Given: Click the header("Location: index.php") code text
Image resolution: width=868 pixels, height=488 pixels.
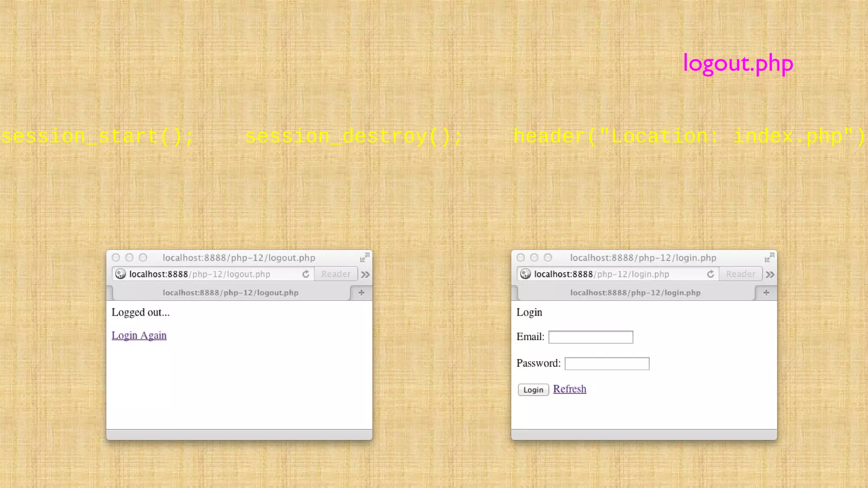Looking at the screenshot, I should click(x=690, y=136).
